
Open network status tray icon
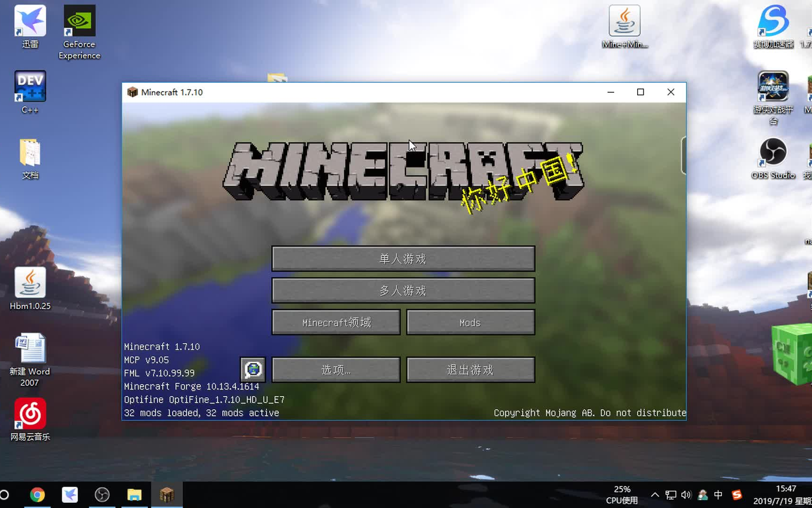671,495
